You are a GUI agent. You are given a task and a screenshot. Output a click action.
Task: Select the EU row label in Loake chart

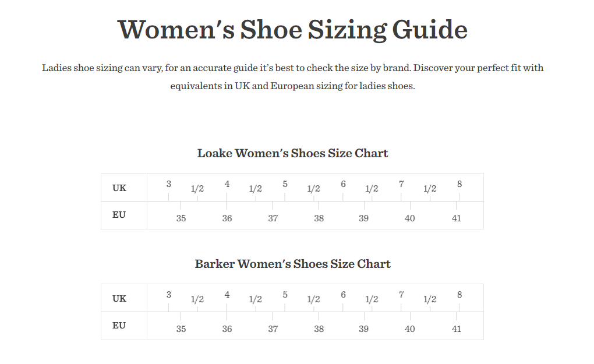click(x=119, y=215)
